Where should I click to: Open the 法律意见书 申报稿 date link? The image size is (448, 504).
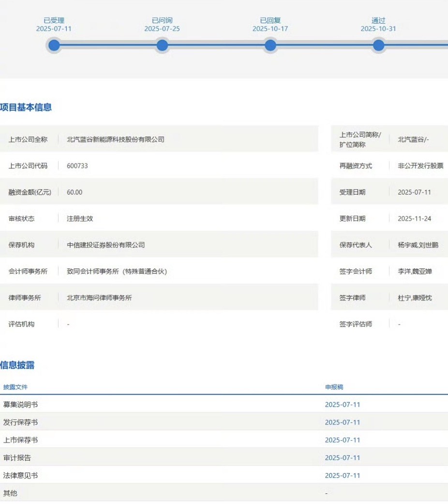343,475
